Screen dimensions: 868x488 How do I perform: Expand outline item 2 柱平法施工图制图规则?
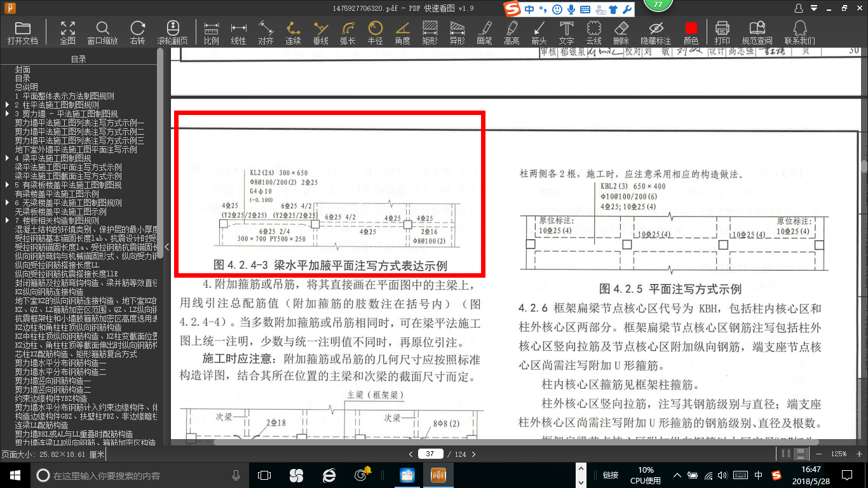(x=8, y=105)
